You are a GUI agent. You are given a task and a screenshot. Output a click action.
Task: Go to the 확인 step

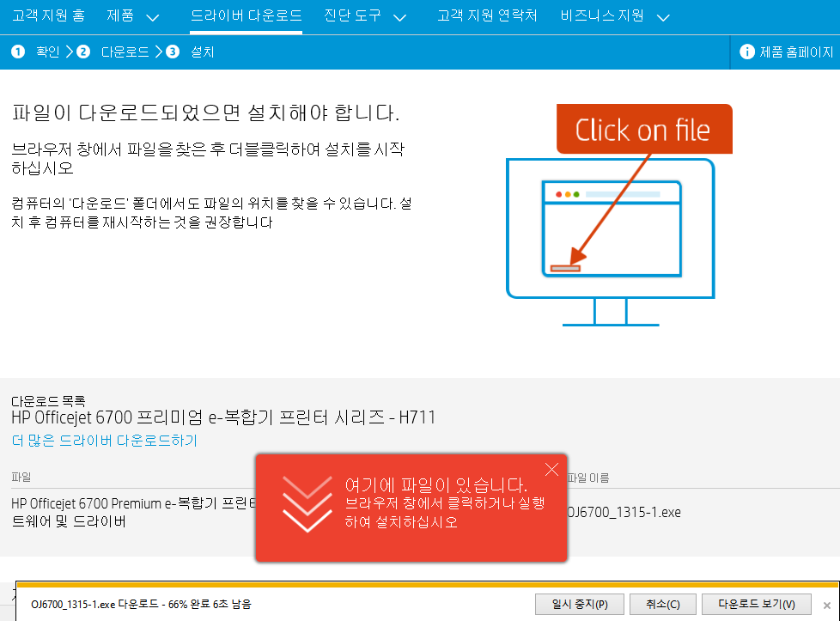click(48, 52)
